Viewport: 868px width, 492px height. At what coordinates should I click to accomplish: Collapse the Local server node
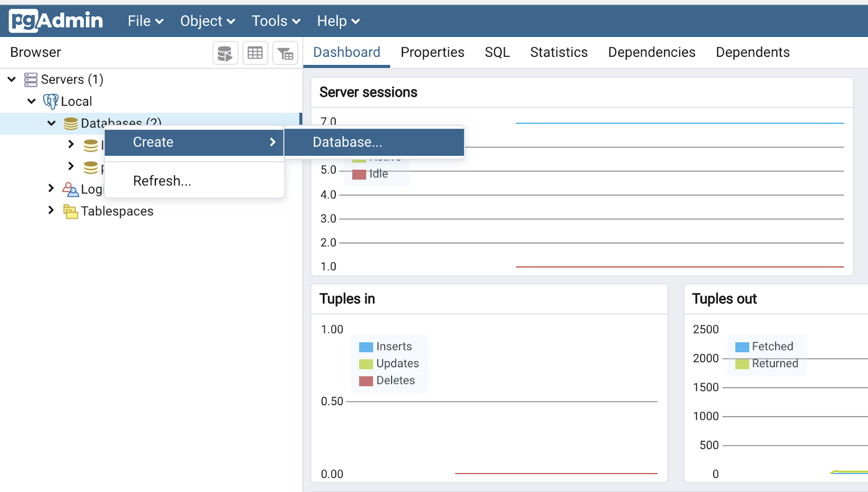[31, 101]
